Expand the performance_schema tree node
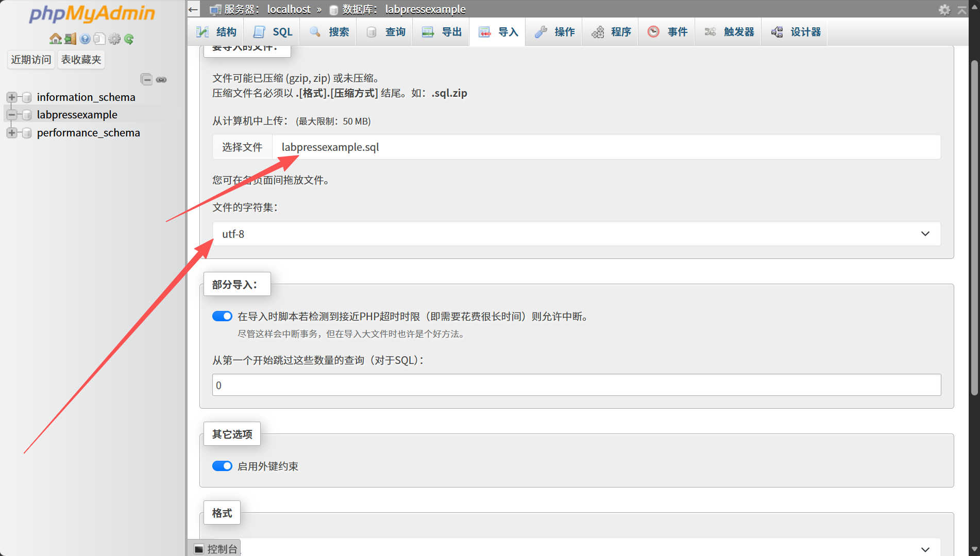 11,133
